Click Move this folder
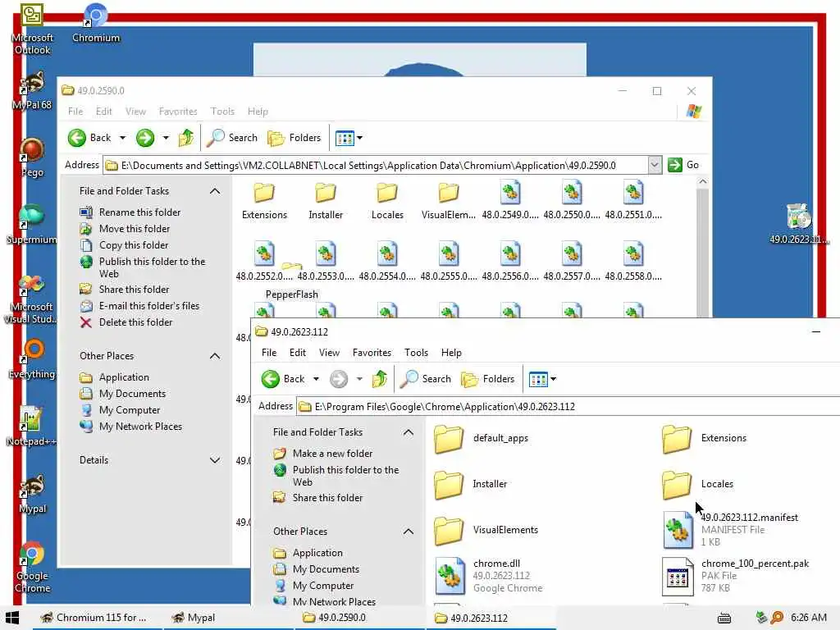The image size is (840, 630). pyautogui.click(x=135, y=229)
